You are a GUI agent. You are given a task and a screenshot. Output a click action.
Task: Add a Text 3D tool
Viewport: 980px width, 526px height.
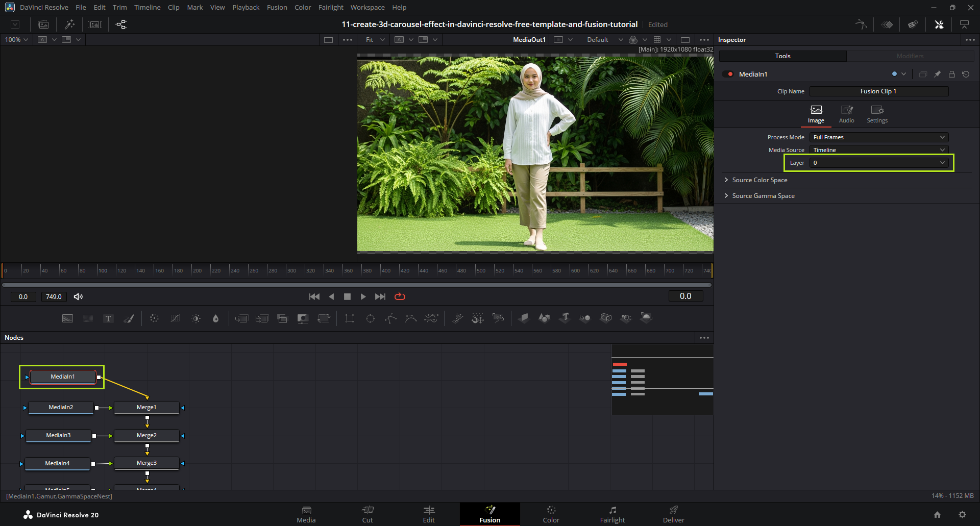pyautogui.click(x=565, y=318)
